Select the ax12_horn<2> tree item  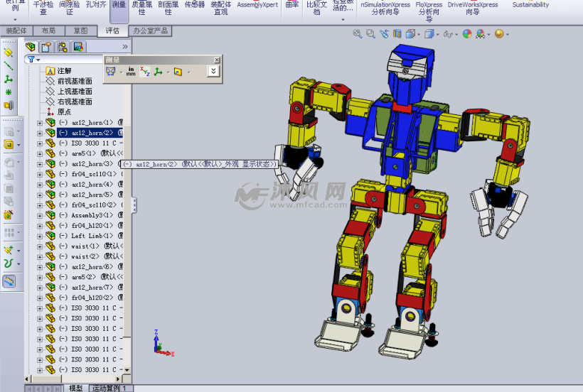pos(92,133)
